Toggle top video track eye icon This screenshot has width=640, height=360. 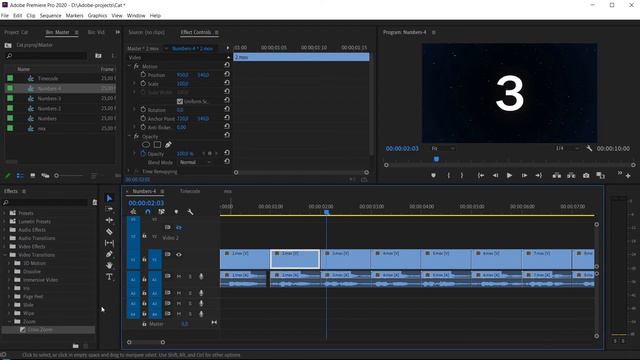point(179,227)
